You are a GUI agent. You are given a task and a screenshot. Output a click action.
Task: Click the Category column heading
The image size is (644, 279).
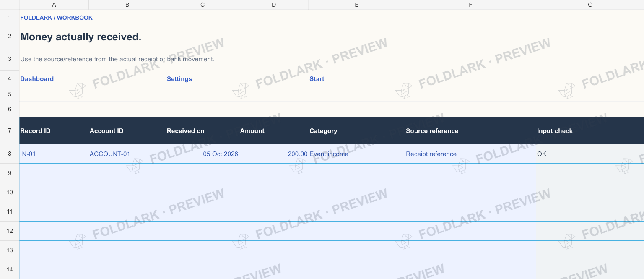pos(357,131)
